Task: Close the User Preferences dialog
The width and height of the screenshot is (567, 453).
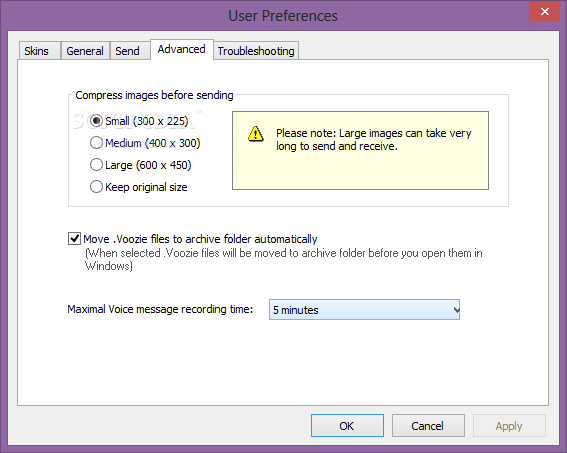Action: click(545, 12)
